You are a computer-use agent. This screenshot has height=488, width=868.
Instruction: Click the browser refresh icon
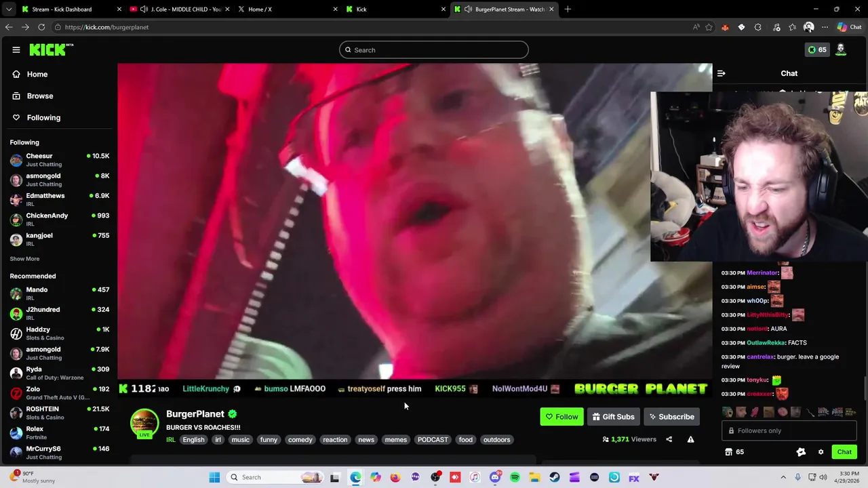[41, 27]
